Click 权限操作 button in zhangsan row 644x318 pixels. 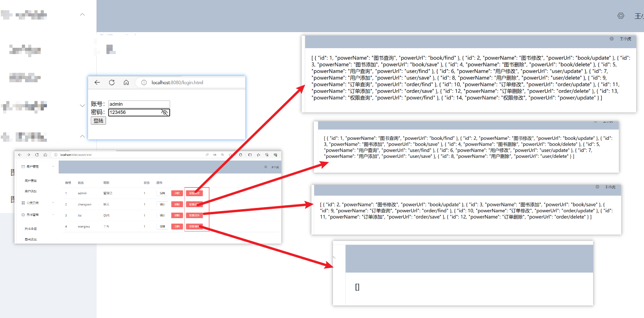coord(194,204)
